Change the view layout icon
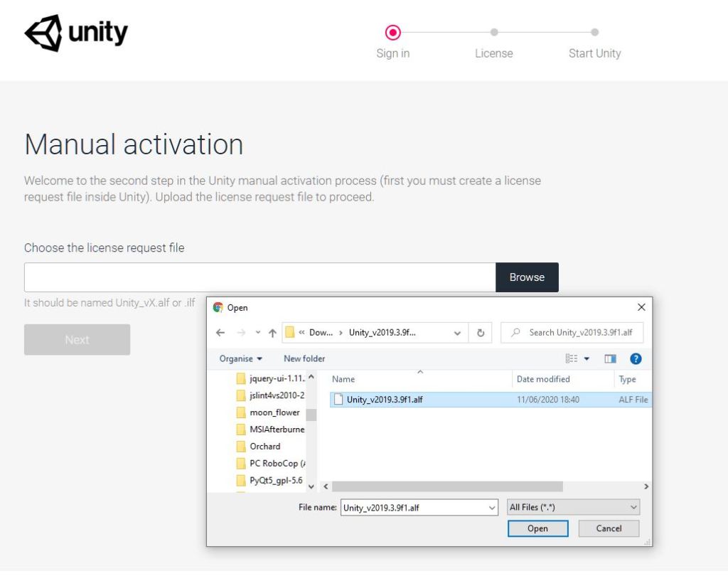The height and width of the screenshot is (576, 728). coord(572,358)
